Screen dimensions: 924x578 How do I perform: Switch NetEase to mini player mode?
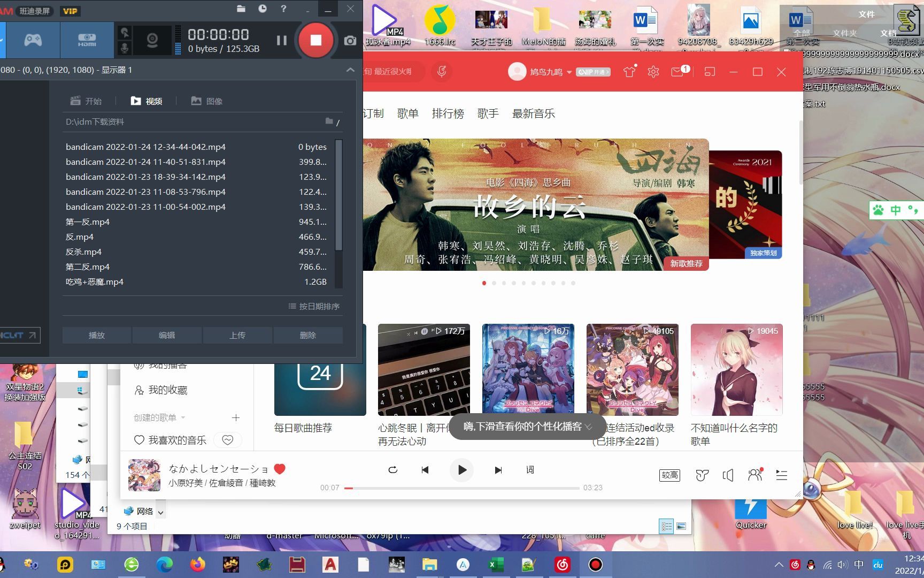coord(710,72)
